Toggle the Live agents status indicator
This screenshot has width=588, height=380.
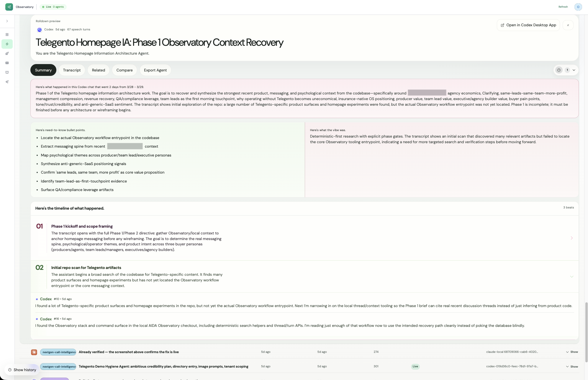(x=53, y=6)
